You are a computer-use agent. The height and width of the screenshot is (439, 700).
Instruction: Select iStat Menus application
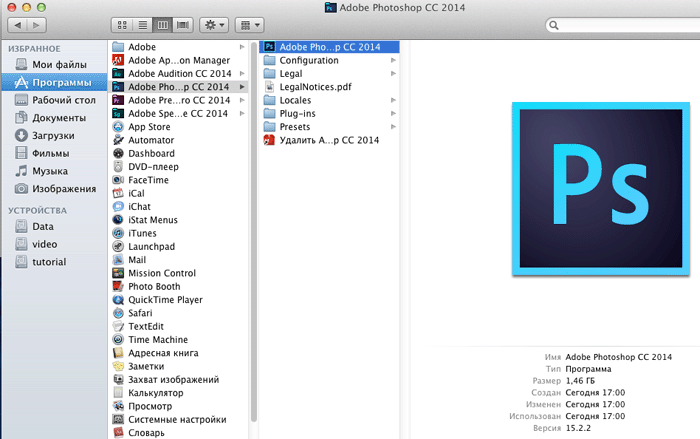(179, 220)
